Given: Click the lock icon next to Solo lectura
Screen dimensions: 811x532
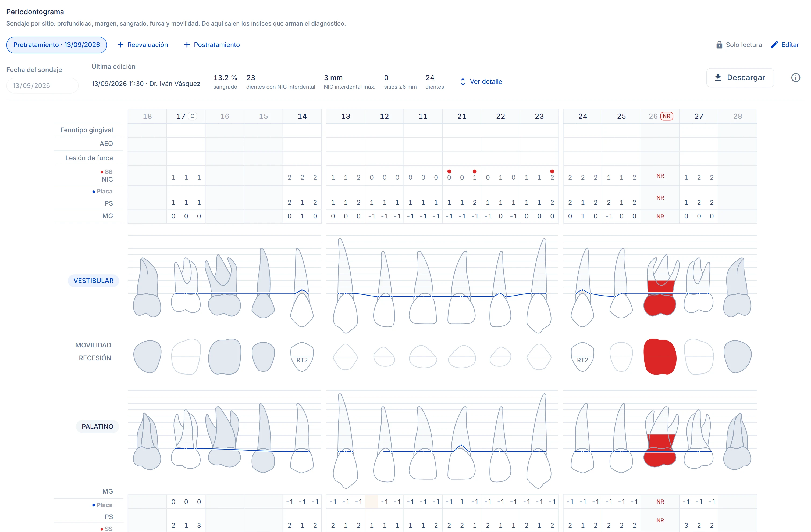Looking at the screenshot, I should (x=719, y=45).
